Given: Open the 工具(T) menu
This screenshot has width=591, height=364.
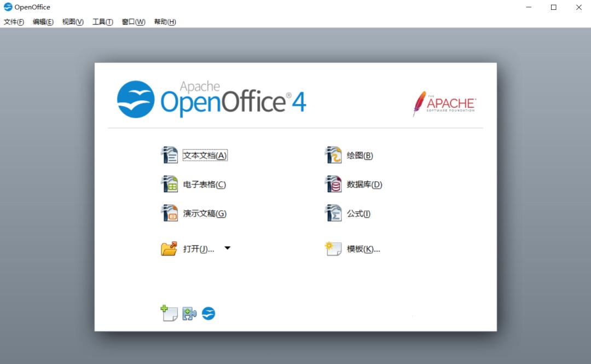Looking at the screenshot, I should pos(102,22).
